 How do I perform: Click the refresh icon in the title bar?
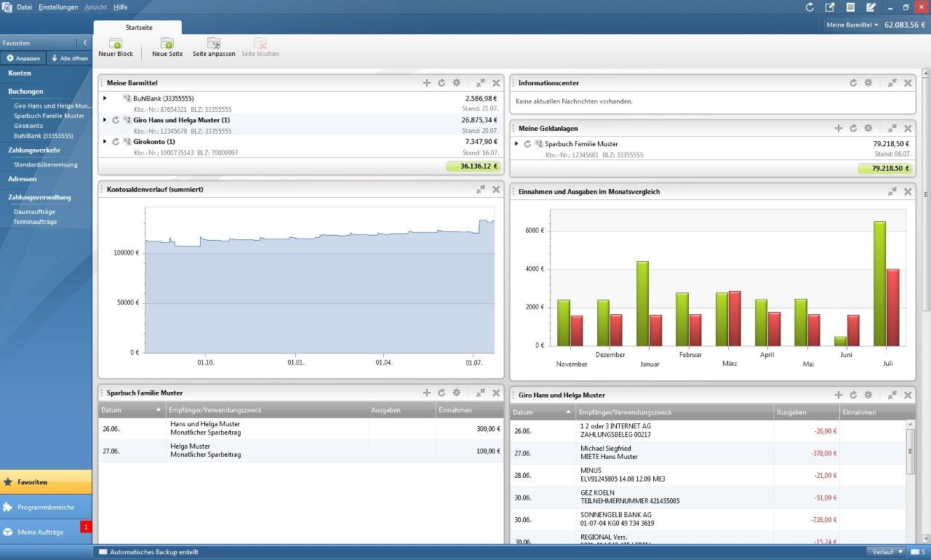[x=810, y=7]
